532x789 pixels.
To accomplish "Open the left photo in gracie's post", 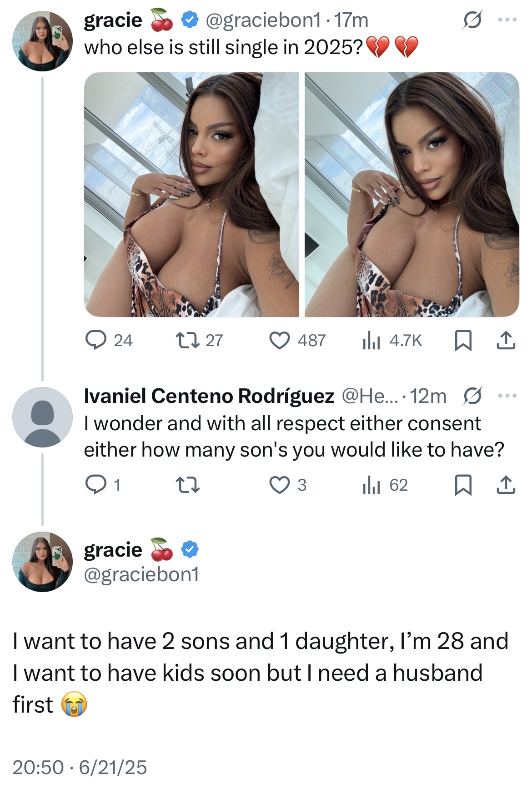I will [191, 194].
